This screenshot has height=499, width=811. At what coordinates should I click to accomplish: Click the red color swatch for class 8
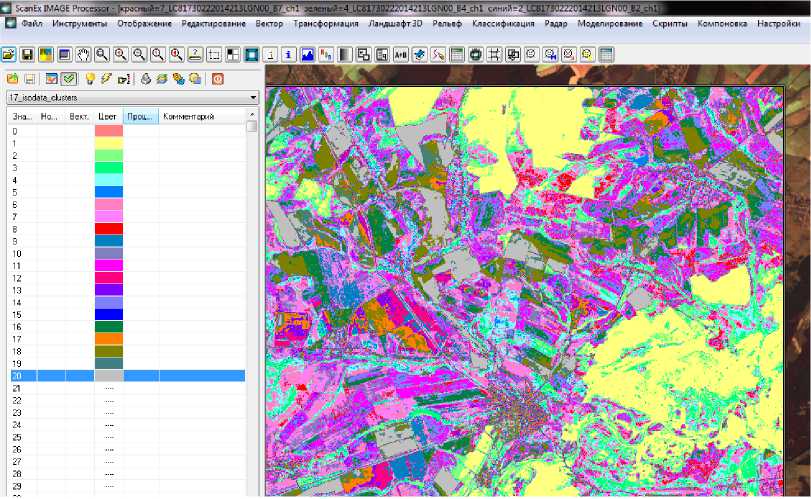108,229
